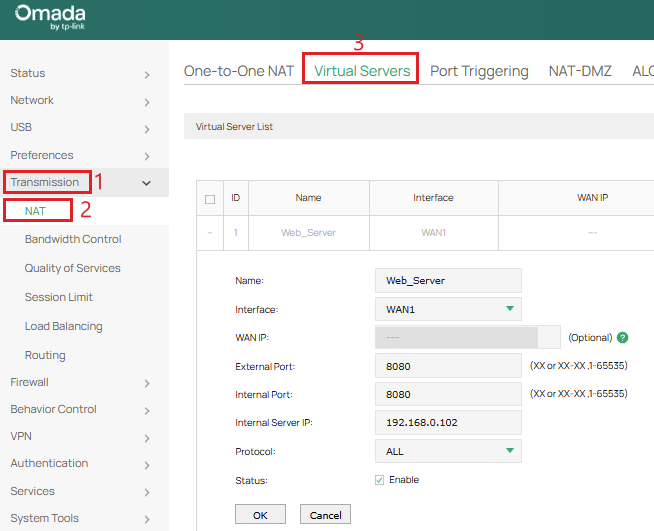Expand the Behavior Control chevron
The height and width of the screenshot is (531, 654).
[147, 411]
